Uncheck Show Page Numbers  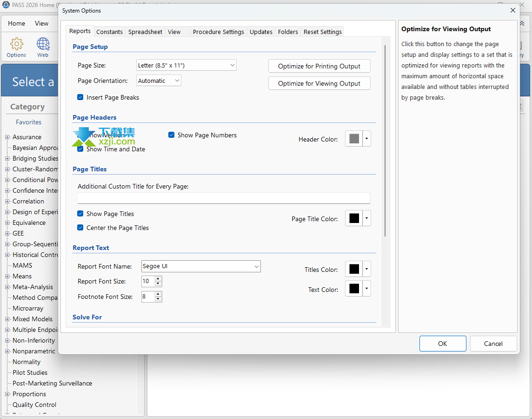tap(172, 135)
